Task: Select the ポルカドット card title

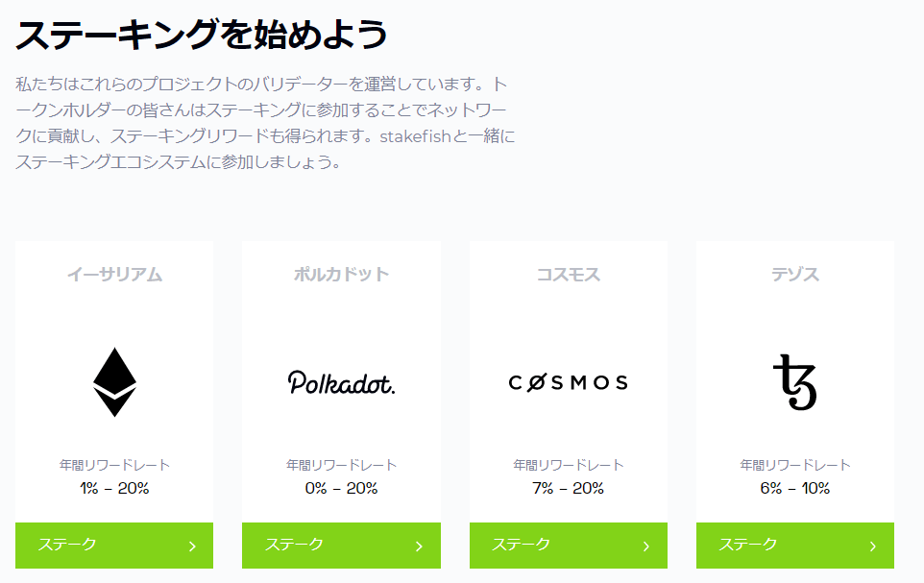Action: click(341, 275)
